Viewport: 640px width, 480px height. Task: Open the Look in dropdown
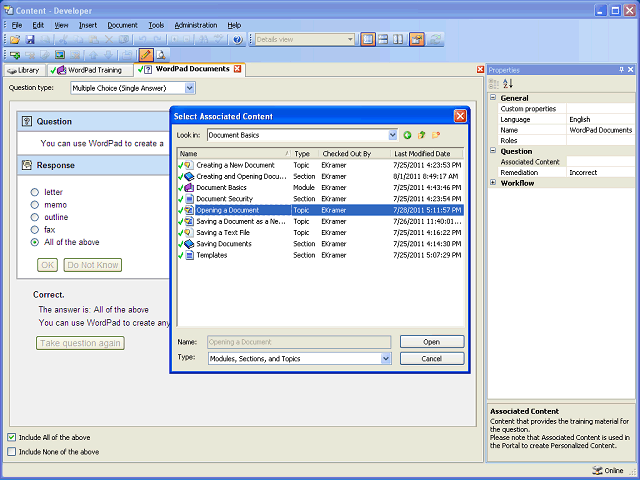point(393,135)
